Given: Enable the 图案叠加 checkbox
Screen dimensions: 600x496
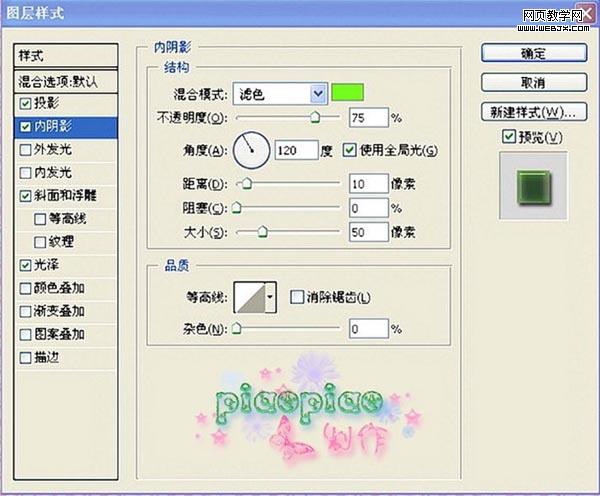Looking at the screenshot, I should coord(25,334).
